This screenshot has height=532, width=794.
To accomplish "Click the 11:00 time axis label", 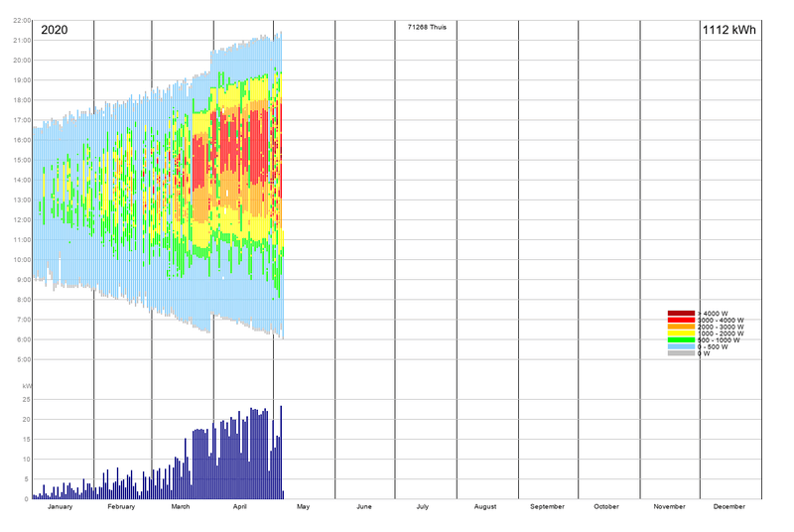I will tap(22, 240).
